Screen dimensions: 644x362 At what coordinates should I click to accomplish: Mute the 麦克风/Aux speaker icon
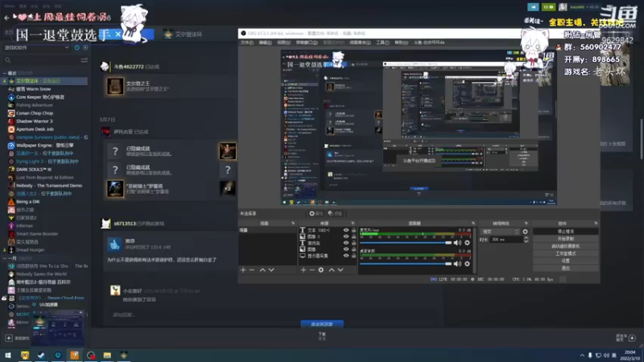pos(457,243)
